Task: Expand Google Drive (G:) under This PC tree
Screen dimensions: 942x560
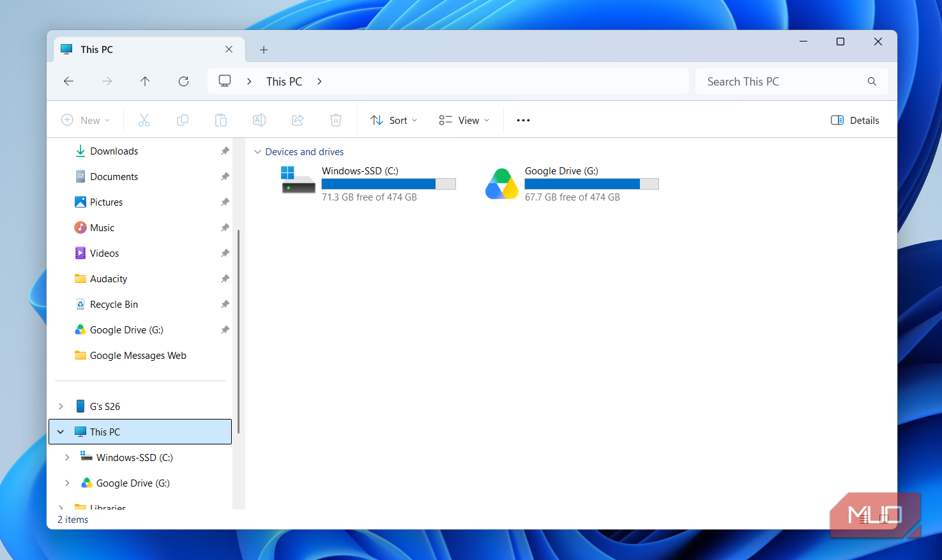Action: (67, 483)
